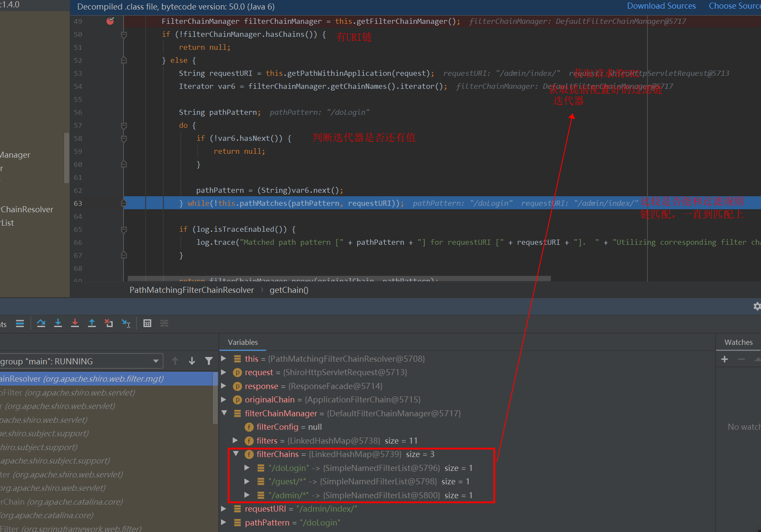The image size is (761, 532).
Task: Click 'return null;' on line 51
Action: point(205,47)
